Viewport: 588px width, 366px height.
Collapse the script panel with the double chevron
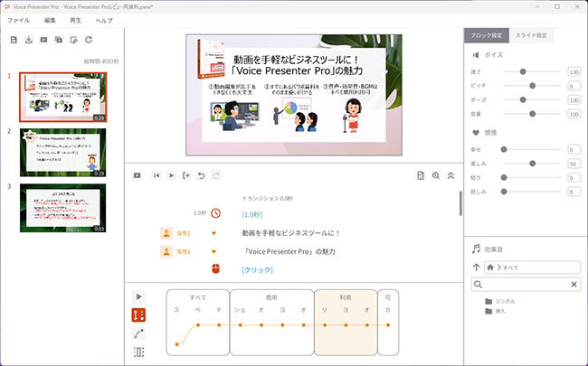coord(450,175)
